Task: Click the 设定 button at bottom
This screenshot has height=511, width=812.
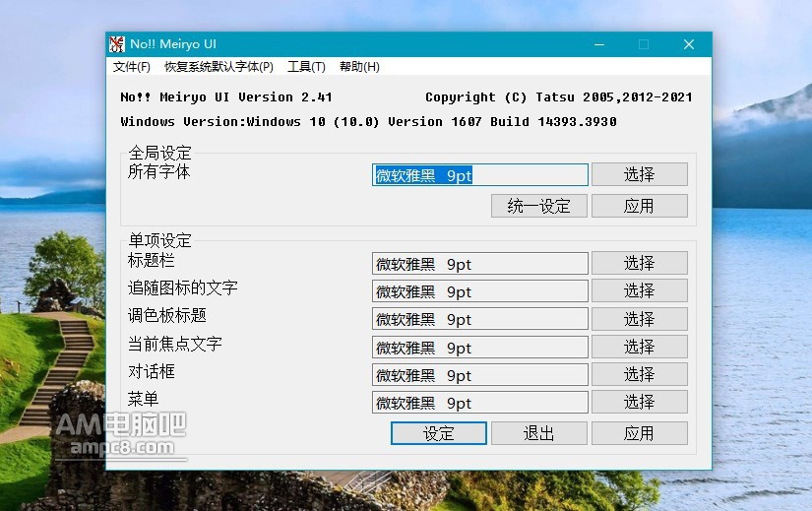Action: point(439,433)
